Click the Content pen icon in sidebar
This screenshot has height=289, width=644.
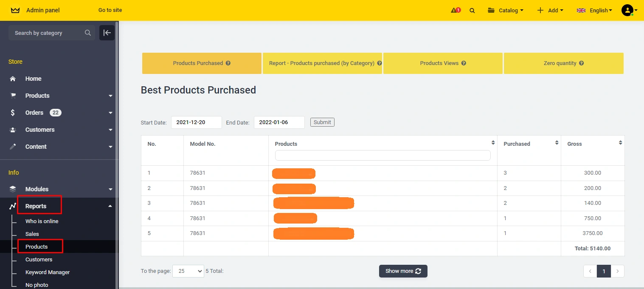coord(13,147)
